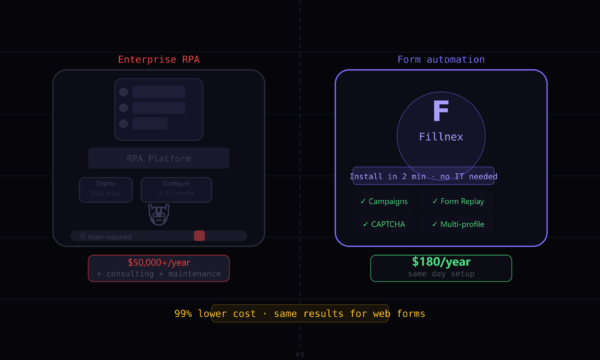600x360 pixels.
Task: Click the Form automation heading
Action: coord(441,59)
